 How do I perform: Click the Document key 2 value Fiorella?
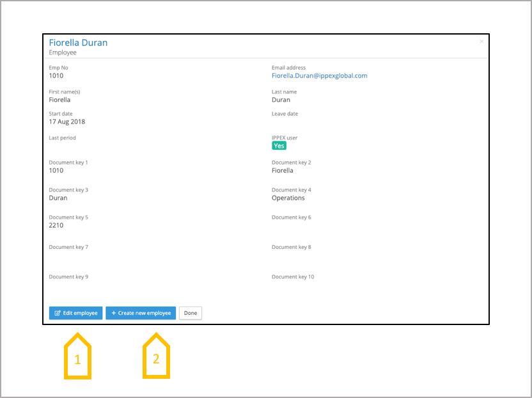point(282,171)
